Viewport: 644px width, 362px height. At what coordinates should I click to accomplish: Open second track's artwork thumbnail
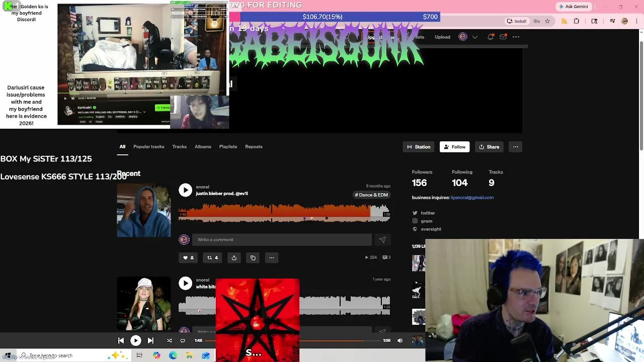point(144,303)
